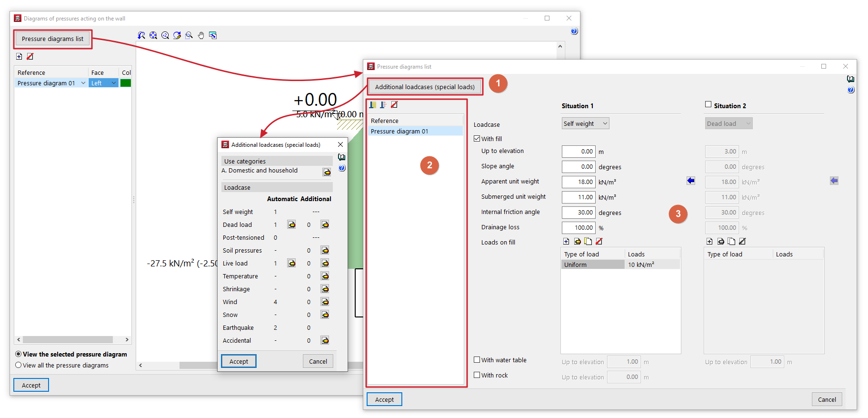This screenshot has height=418, width=868.
Task: Click edit icon next to Live load automatic
Action: click(291, 263)
